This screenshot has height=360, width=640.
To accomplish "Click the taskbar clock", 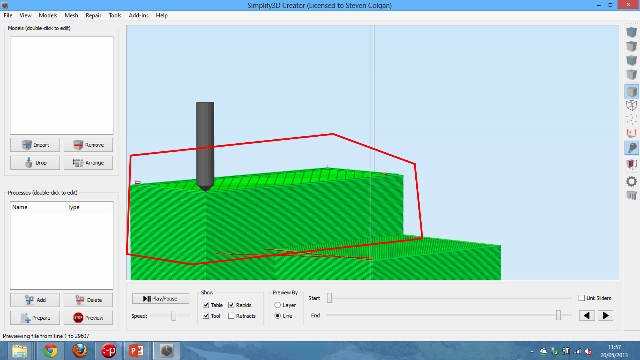I will point(614,351).
